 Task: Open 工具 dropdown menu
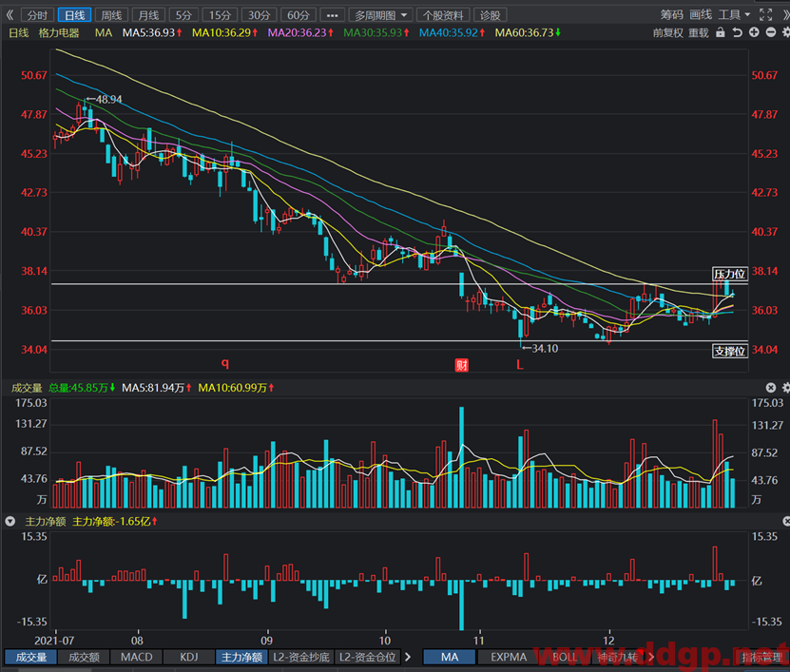point(734,15)
